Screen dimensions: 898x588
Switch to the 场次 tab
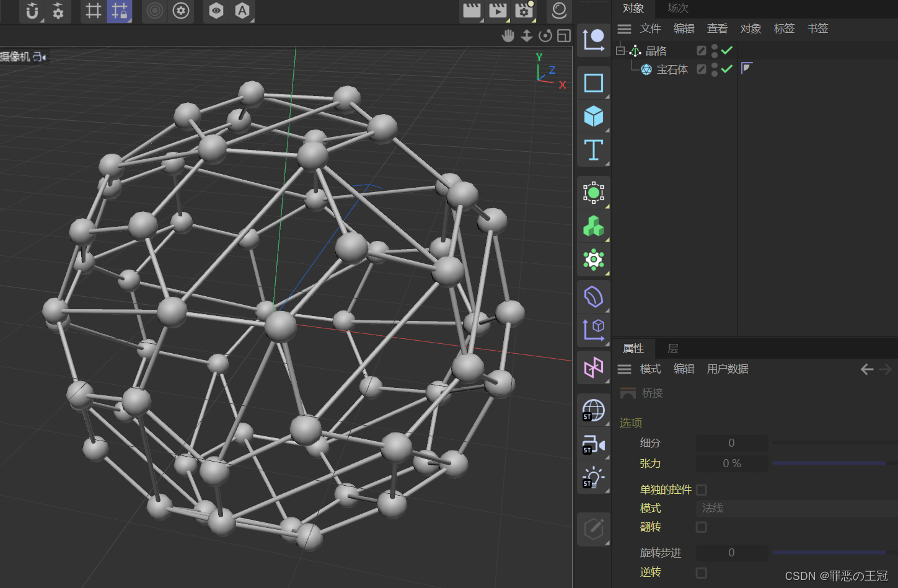678,8
